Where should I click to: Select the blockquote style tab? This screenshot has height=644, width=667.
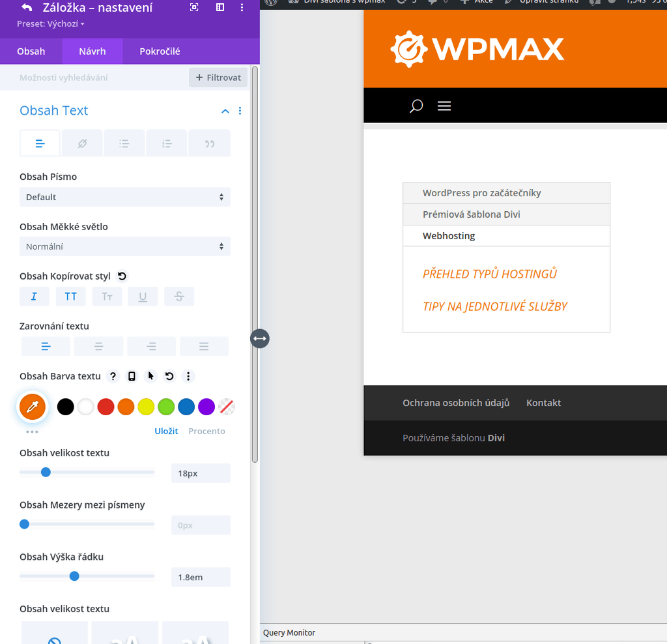pyautogui.click(x=209, y=143)
